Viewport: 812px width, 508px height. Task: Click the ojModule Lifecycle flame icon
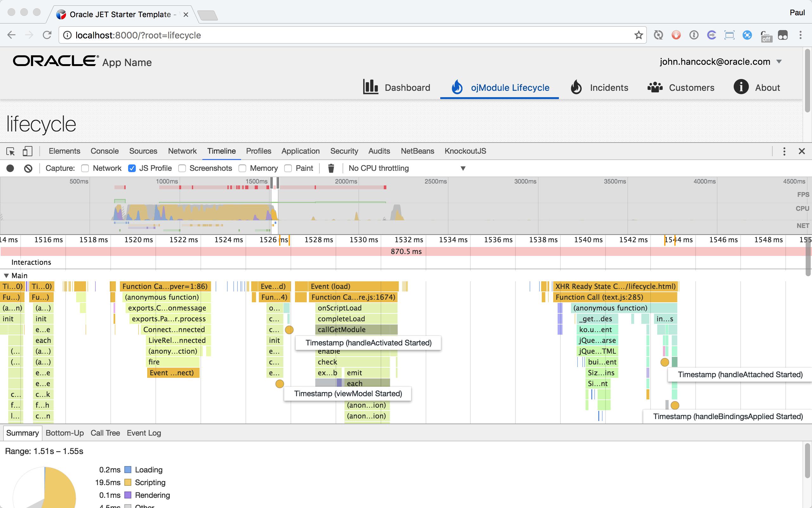tap(457, 87)
